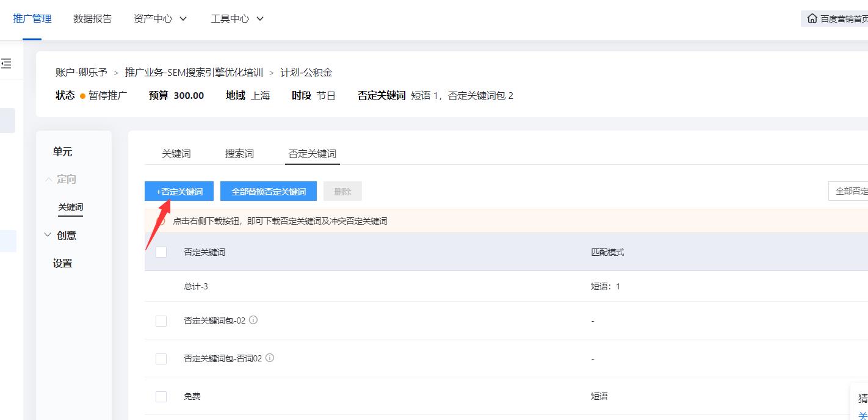Viewport: 868px width, 420px height.
Task: Open the 全部否定 filter dropdown
Action: 848,191
